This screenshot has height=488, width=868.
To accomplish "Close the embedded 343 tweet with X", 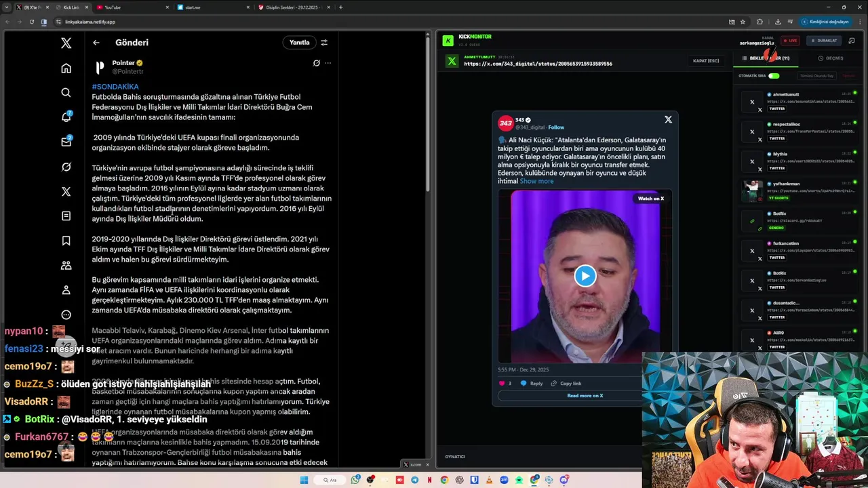I will [x=668, y=119].
